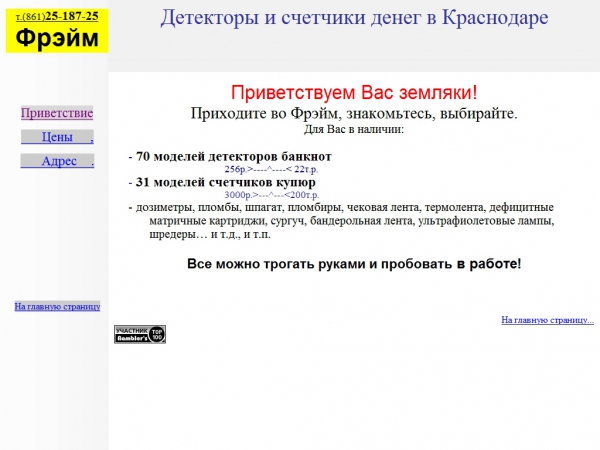Screen dimensions: 600x450
Task: Click the text Для Вас в наличии:
Action: (x=354, y=129)
